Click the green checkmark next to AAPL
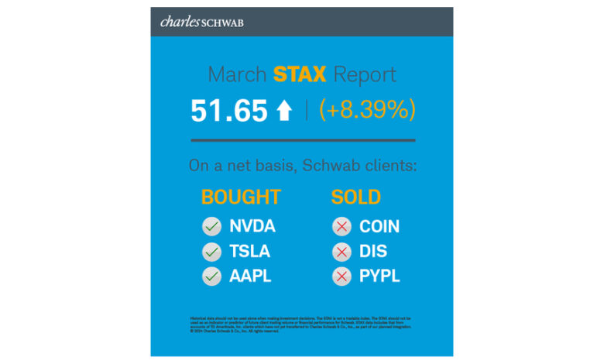The image size is (604, 364). (211, 276)
